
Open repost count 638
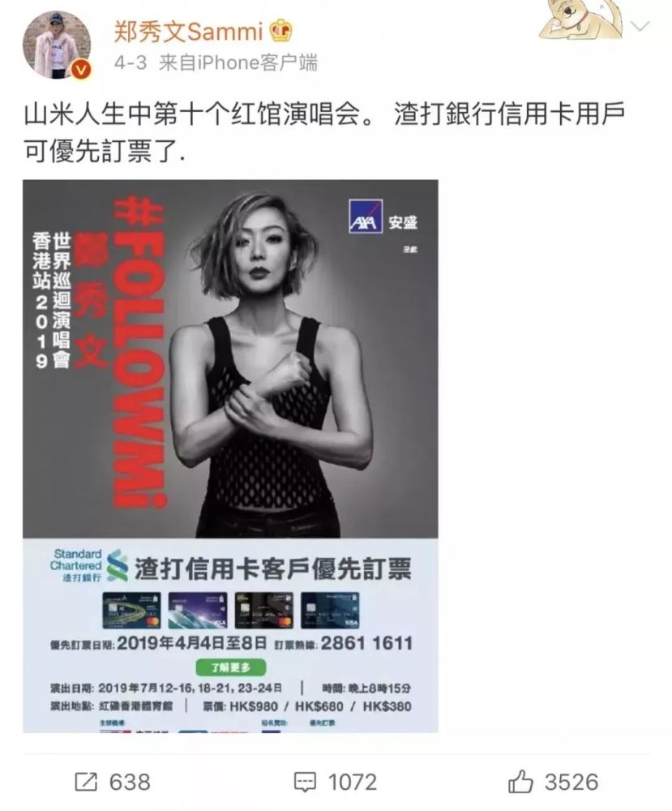[129, 782]
